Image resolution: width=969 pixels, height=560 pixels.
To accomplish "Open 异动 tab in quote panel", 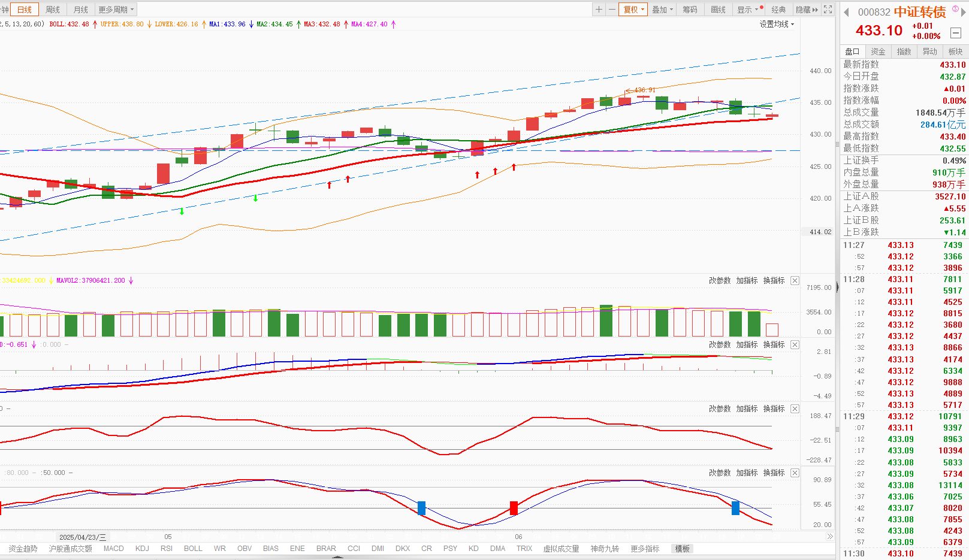I will pos(929,52).
